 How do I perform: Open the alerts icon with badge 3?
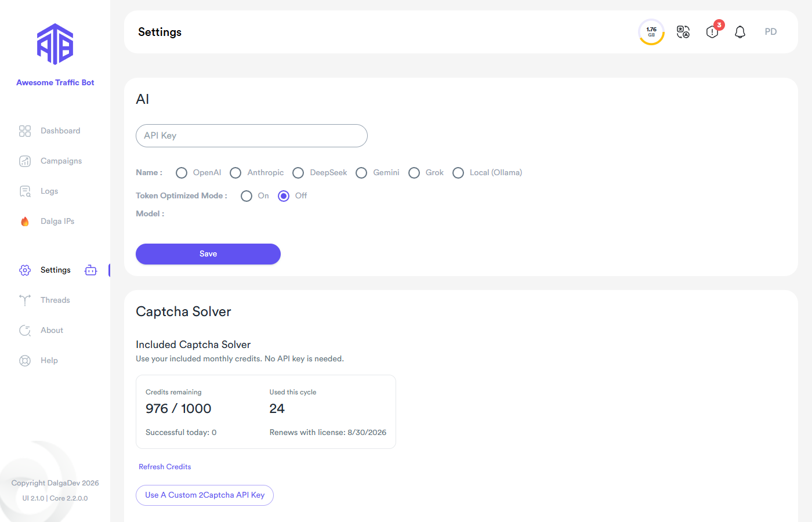(x=713, y=31)
